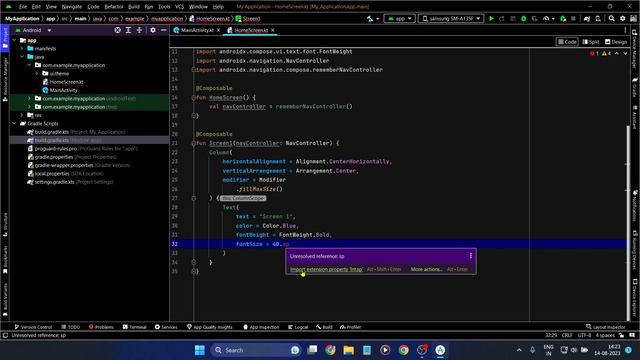The width and height of the screenshot is (640, 360).
Task: Expand the ui.theme package
Action: pos(37,73)
